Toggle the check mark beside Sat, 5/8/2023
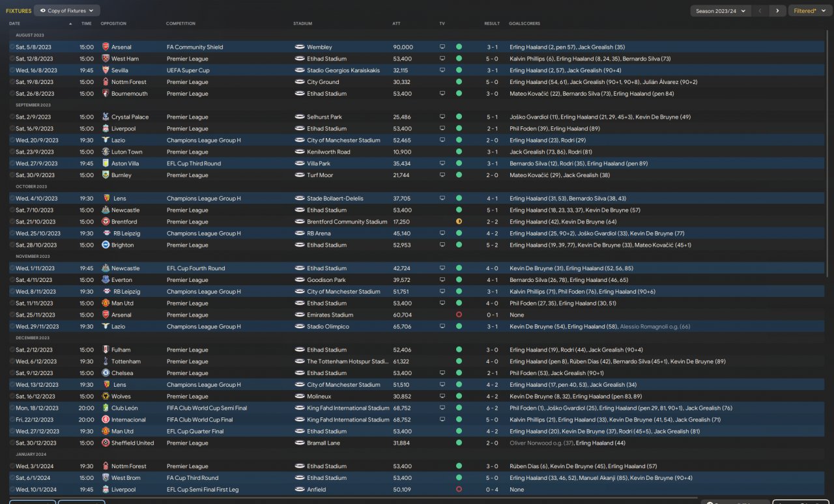Screen dimensions: 834x504 click(12, 47)
